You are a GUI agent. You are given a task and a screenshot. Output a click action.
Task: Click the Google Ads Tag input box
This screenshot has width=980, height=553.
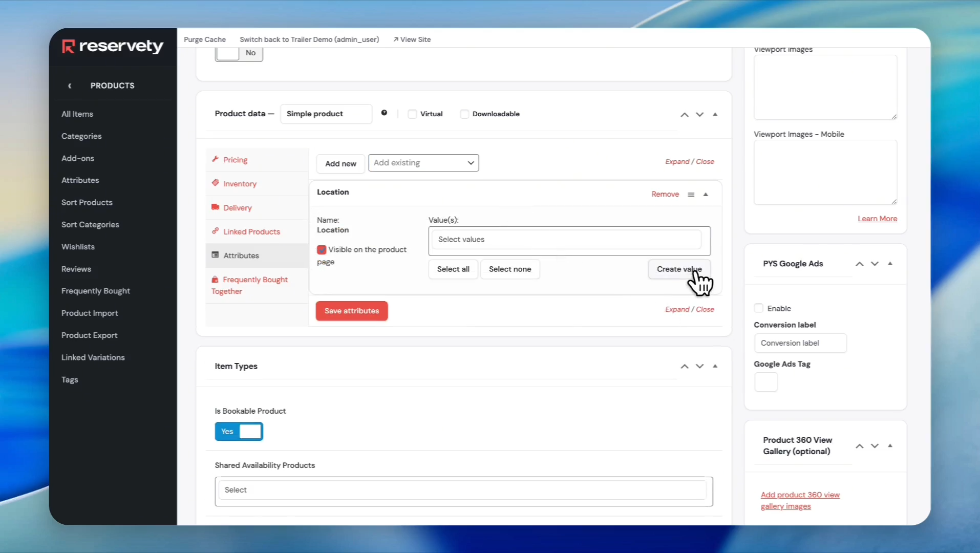766,382
